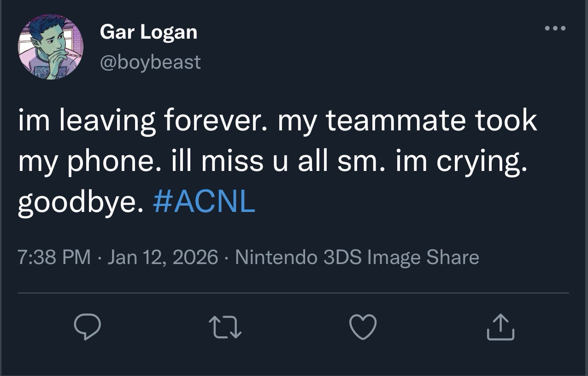
Task: Click the Jan 12, 2026 date
Action: pyautogui.click(x=163, y=257)
